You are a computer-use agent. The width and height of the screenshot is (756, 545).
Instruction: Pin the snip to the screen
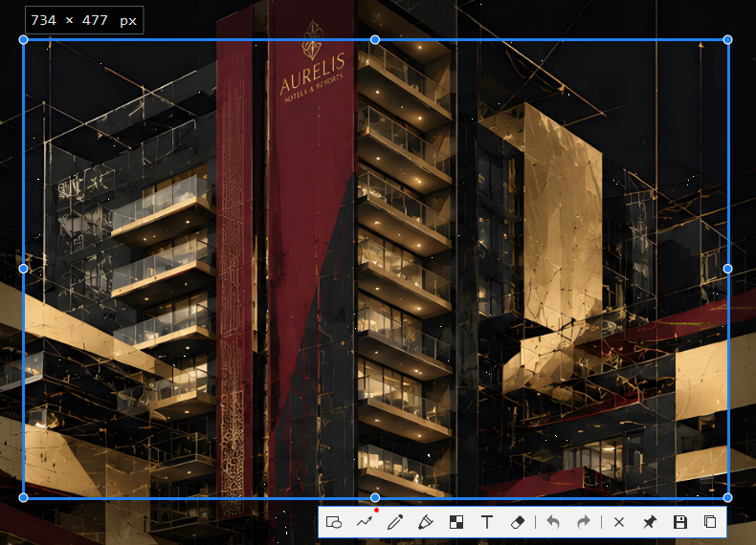(650, 522)
